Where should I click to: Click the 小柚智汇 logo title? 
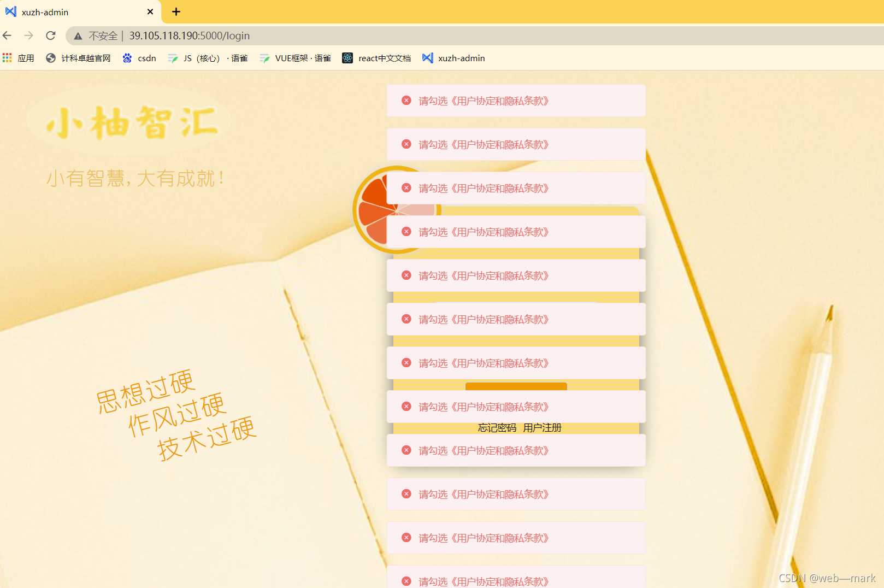(x=132, y=122)
